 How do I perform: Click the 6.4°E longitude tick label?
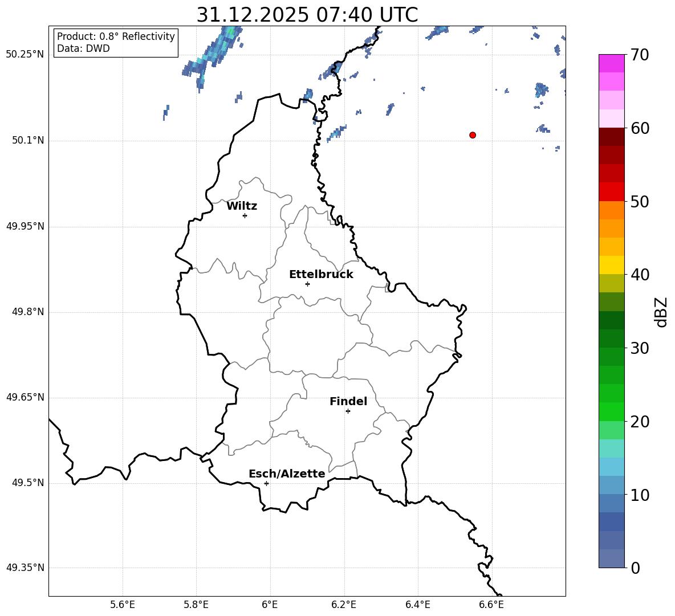coord(417,605)
